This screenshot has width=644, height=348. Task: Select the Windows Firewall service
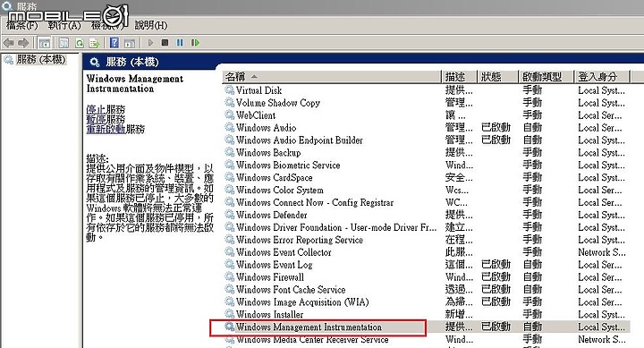point(270,277)
